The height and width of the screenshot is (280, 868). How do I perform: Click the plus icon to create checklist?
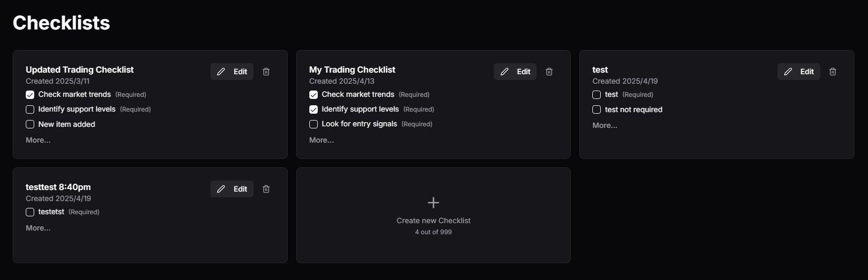click(433, 203)
